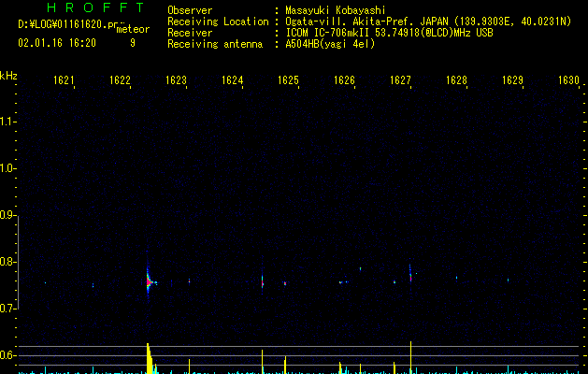Select the ICOM IC-706mkII receiver text
Screen dimensions: 588x374
pyautogui.click(x=328, y=33)
